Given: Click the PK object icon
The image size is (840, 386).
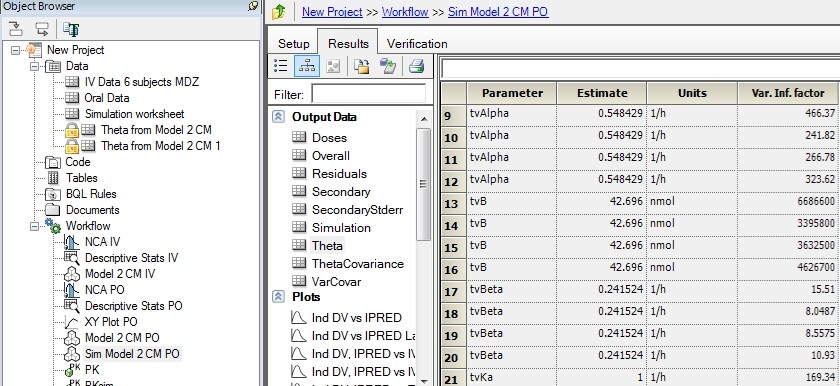Looking at the screenshot, I should click(72, 369).
